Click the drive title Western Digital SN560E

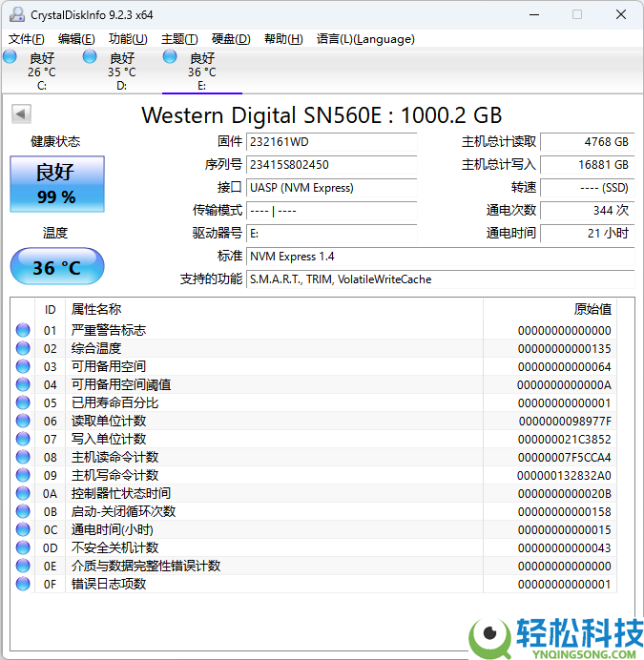pos(322,115)
